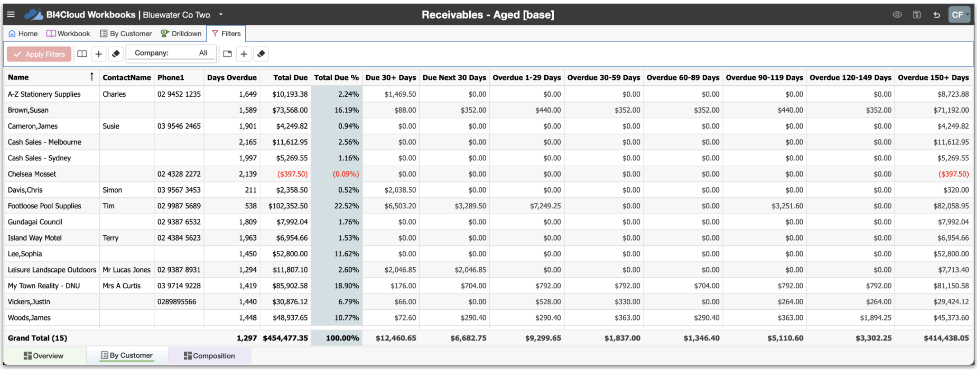Image resolution: width=980 pixels, height=373 pixels.
Task: Click the BI4Cloud cloud logo
Action: tap(33, 14)
